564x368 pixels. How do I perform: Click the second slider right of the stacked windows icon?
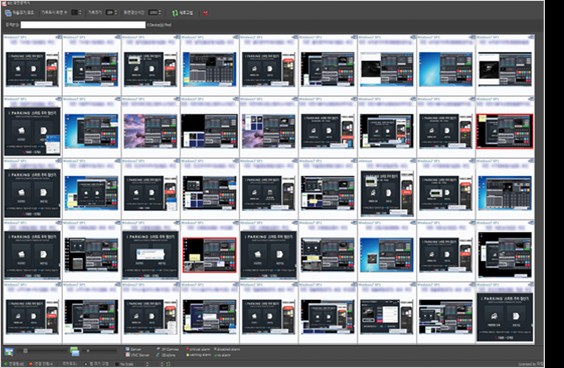pos(101,350)
